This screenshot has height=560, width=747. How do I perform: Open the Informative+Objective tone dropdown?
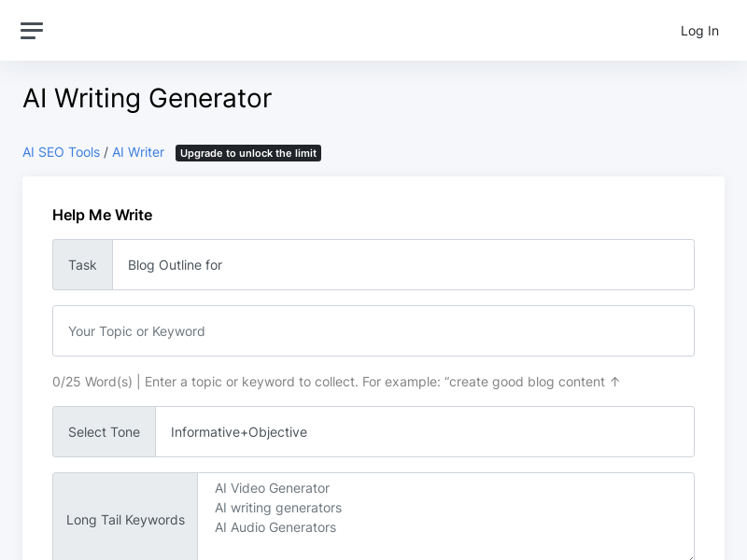click(x=424, y=432)
